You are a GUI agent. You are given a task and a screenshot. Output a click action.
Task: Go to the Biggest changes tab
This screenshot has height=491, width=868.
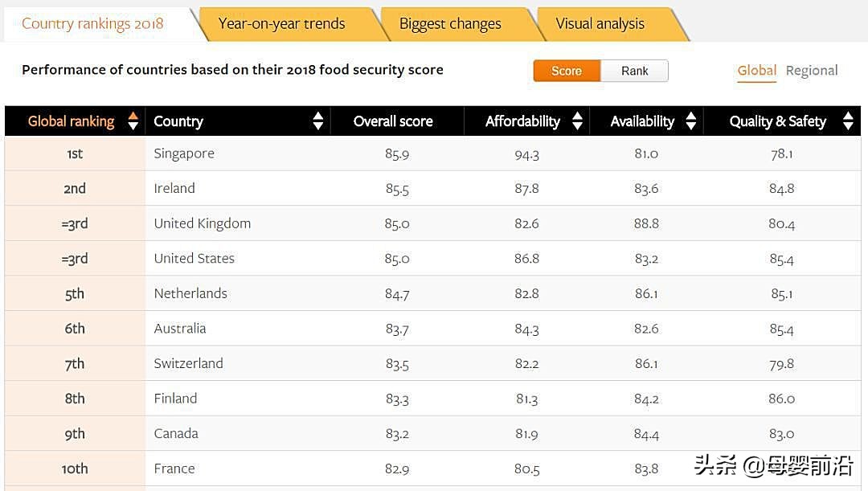tap(450, 24)
